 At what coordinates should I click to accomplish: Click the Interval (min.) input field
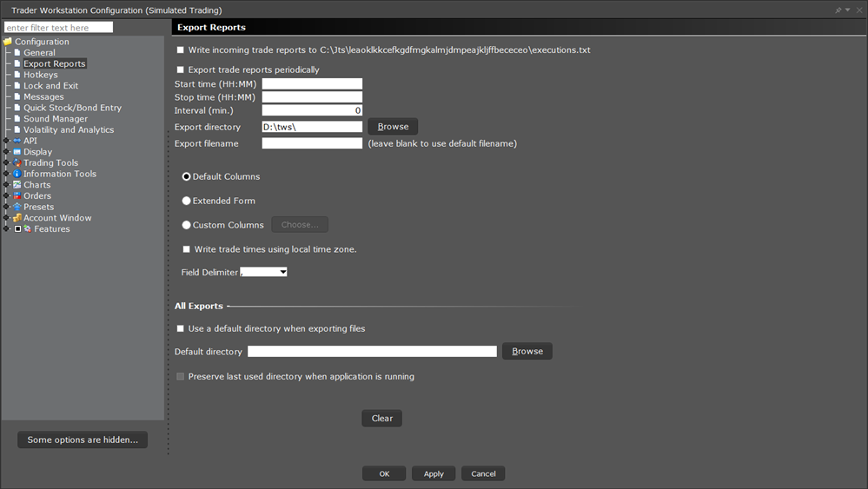coord(312,110)
